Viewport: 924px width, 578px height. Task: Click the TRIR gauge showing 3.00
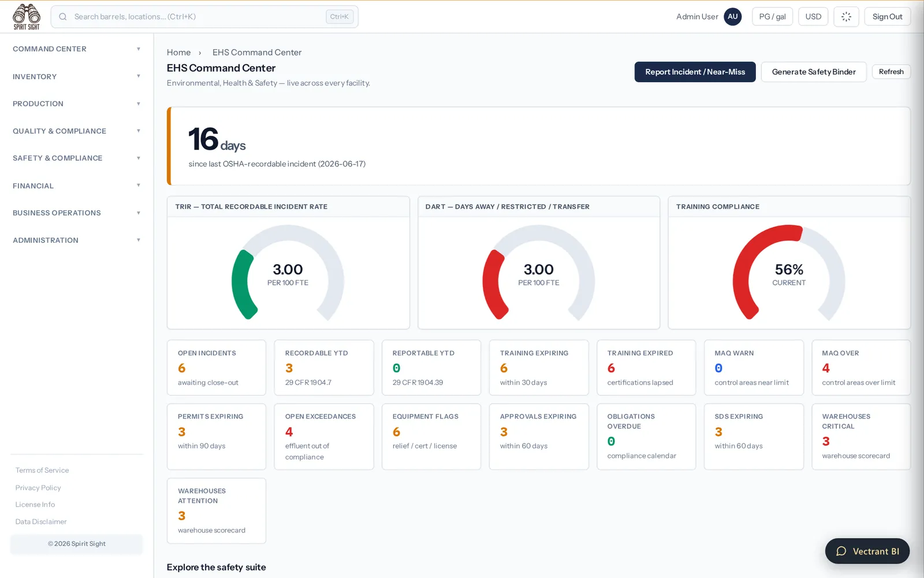click(288, 273)
